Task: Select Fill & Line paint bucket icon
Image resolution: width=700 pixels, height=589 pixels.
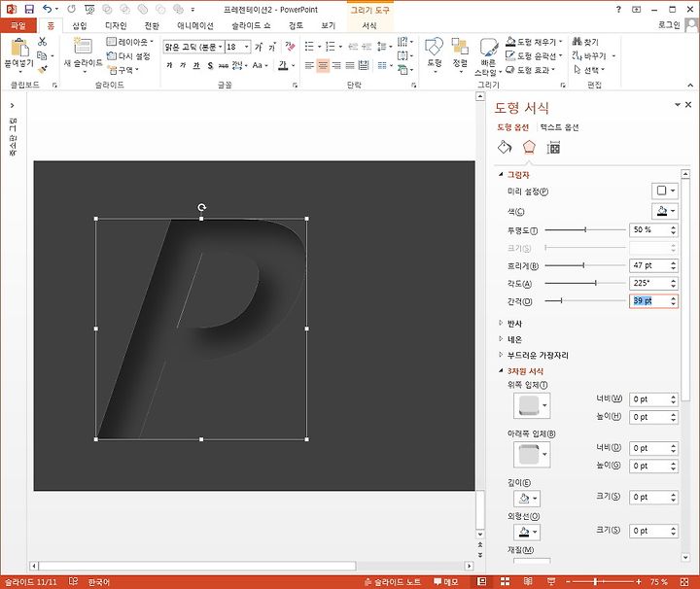Action: tap(505, 148)
